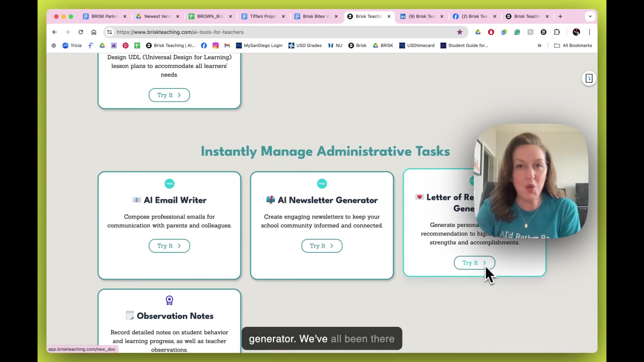Click the presenter webcam video bubble
This screenshot has width=644, height=362.
531,181
